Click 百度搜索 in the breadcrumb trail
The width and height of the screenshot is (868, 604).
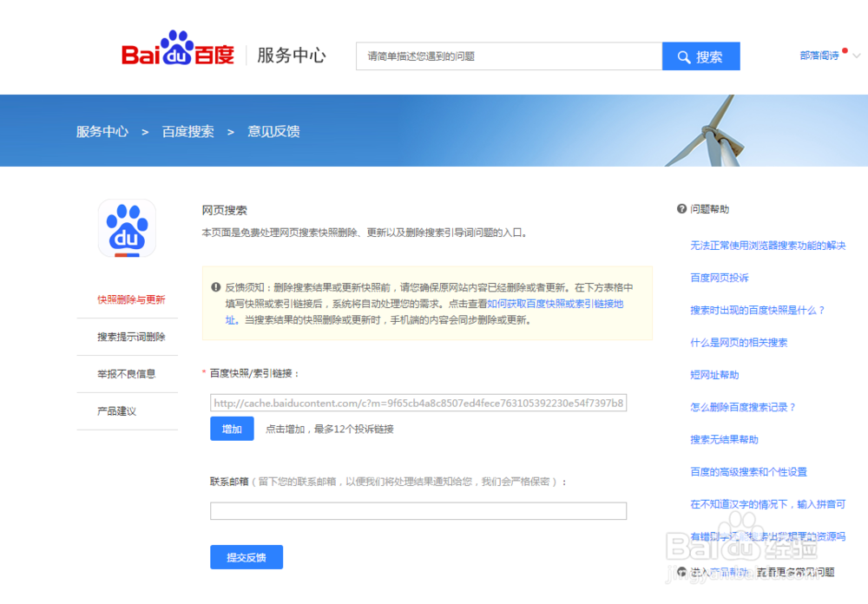pos(187,131)
